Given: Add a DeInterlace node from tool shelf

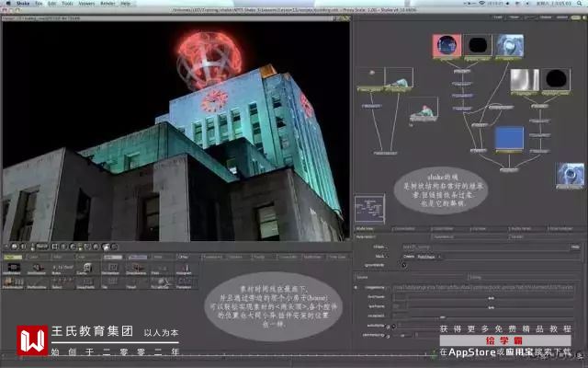Looking at the screenshot, I should [x=112, y=269].
